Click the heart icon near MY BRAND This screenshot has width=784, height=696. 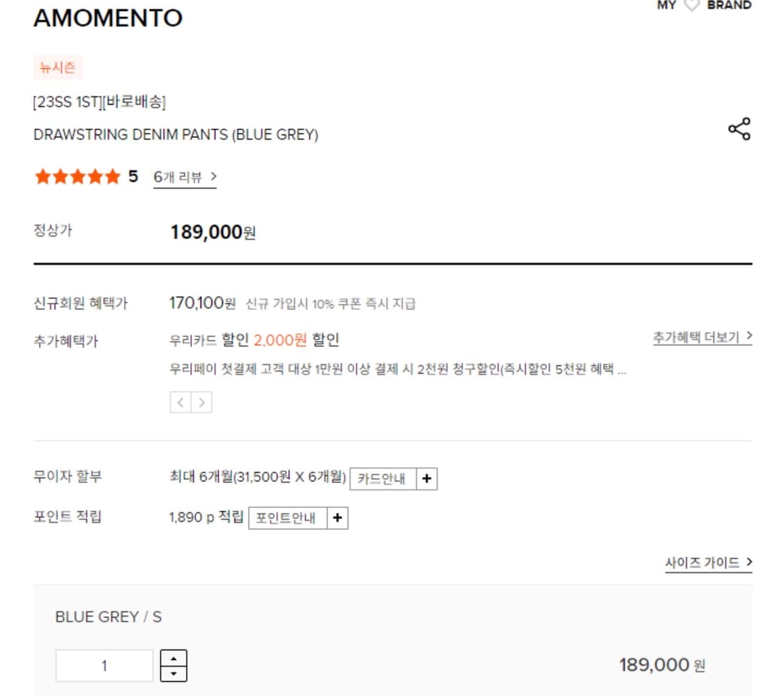(691, 5)
